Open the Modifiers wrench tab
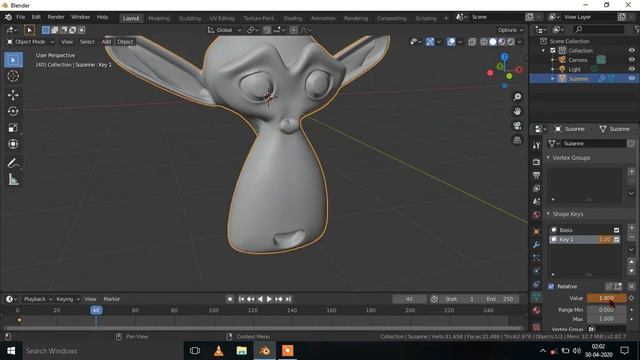Viewport: 640px width, 360px height. [x=536, y=244]
